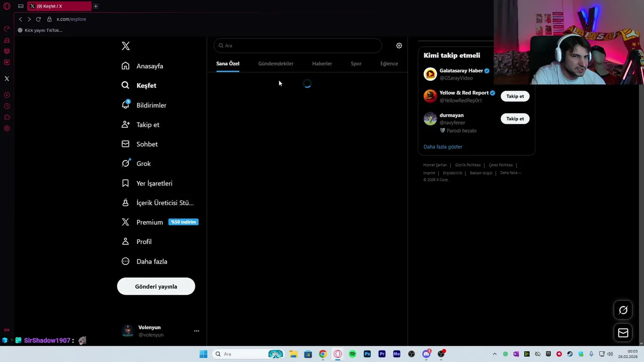Open the Opera sidebar player icon
The height and width of the screenshot is (362, 644).
(x=7, y=95)
